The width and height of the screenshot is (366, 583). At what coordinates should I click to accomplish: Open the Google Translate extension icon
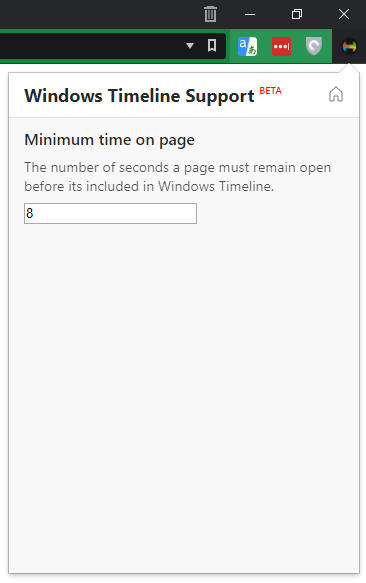tap(247, 46)
